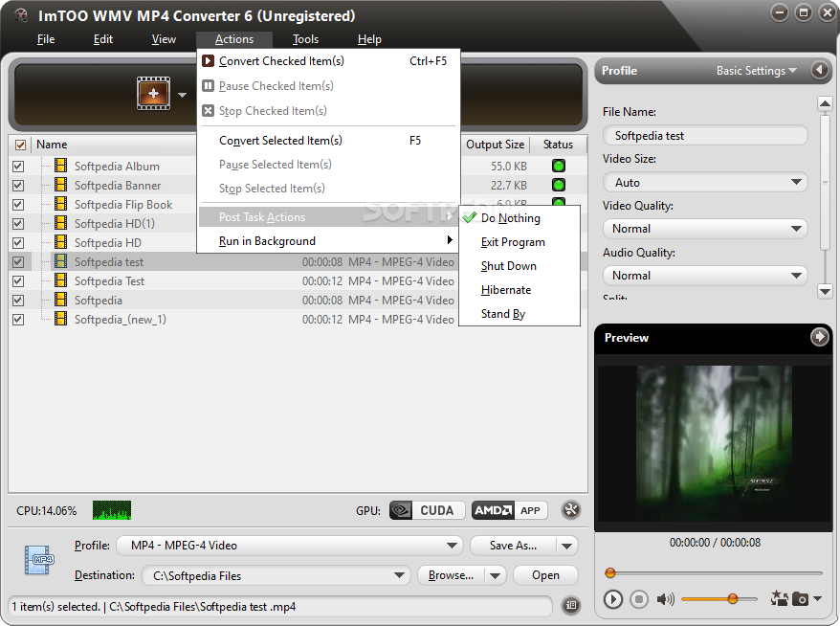This screenshot has width=840, height=626.
Task: Open snapshot options dropdown arrow
Action: [x=817, y=598]
